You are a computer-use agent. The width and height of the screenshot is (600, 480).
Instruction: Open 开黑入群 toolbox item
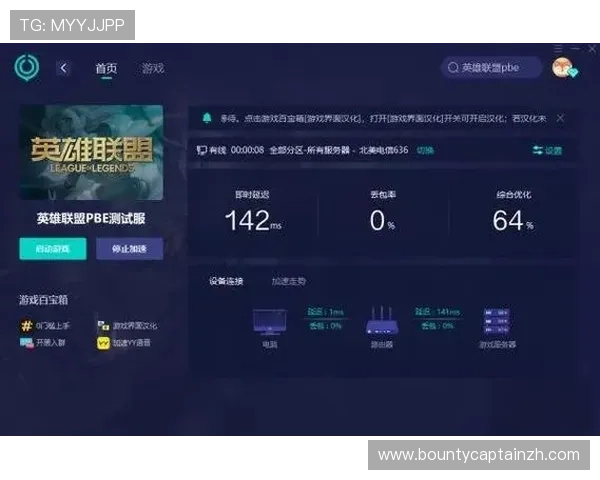click(42, 343)
